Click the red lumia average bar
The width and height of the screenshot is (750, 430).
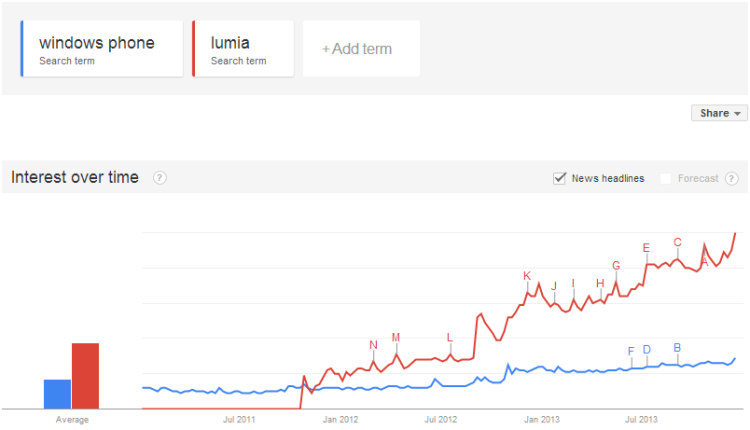(86, 376)
